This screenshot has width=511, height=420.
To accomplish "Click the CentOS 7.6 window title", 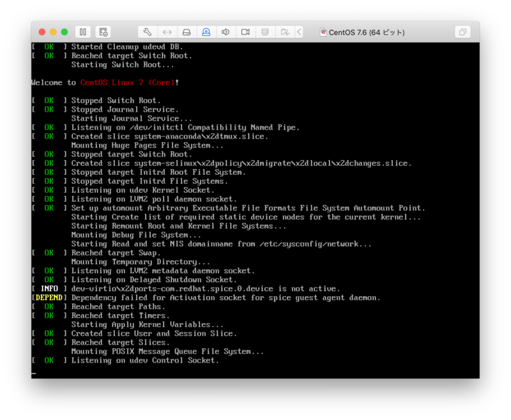I will (x=367, y=32).
